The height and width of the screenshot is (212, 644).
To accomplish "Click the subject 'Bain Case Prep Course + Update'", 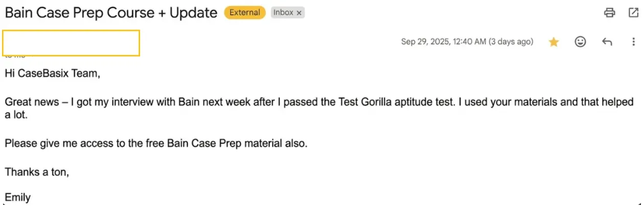I will coord(111,13).
